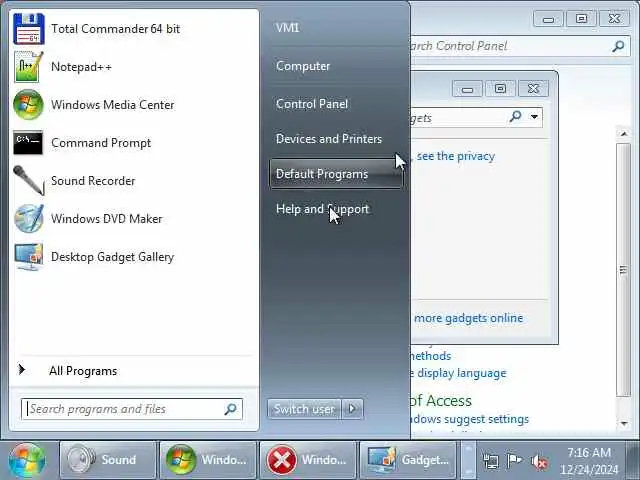Click the Switch user button
Screen dimensions: 640x480
pyautogui.click(x=304, y=409)
